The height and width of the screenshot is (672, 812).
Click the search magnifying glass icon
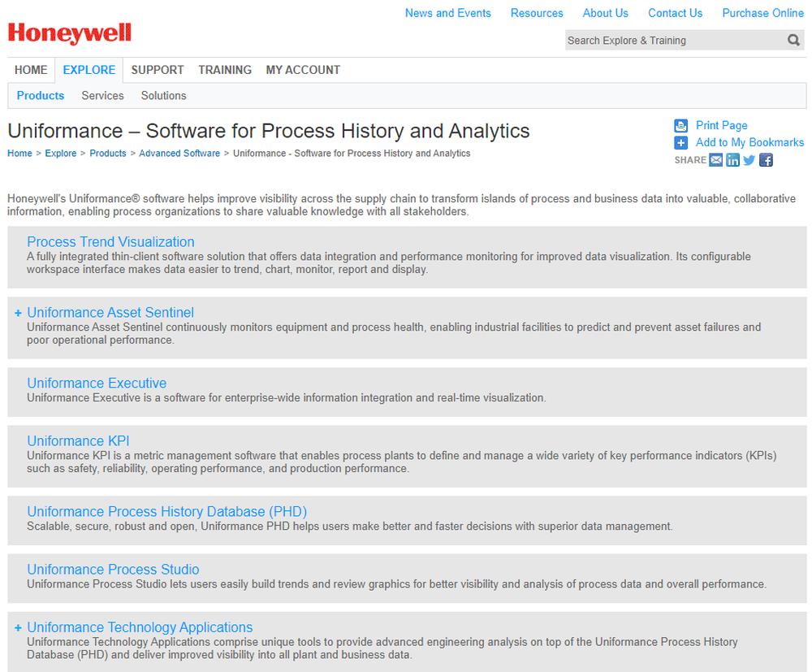tap(793, 40)
